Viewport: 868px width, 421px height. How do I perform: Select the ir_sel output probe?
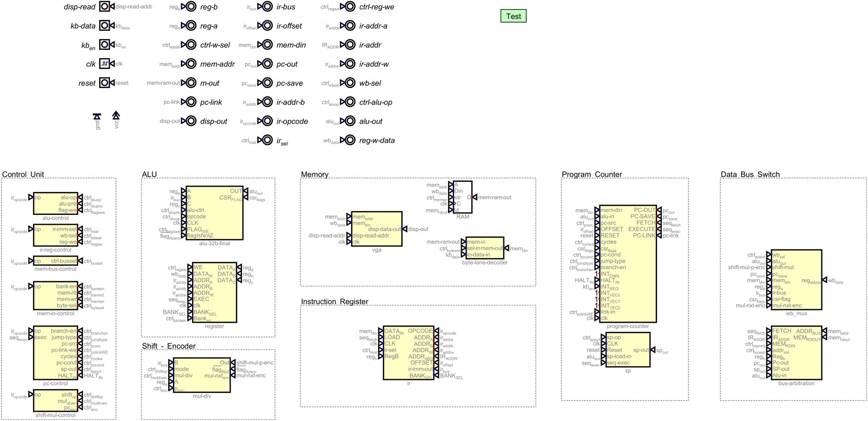(267, 140)
